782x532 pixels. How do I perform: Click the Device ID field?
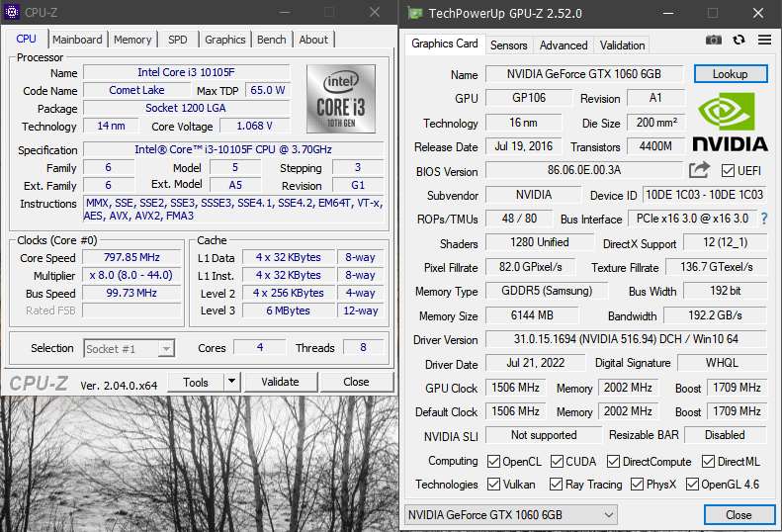click(704, 194)
